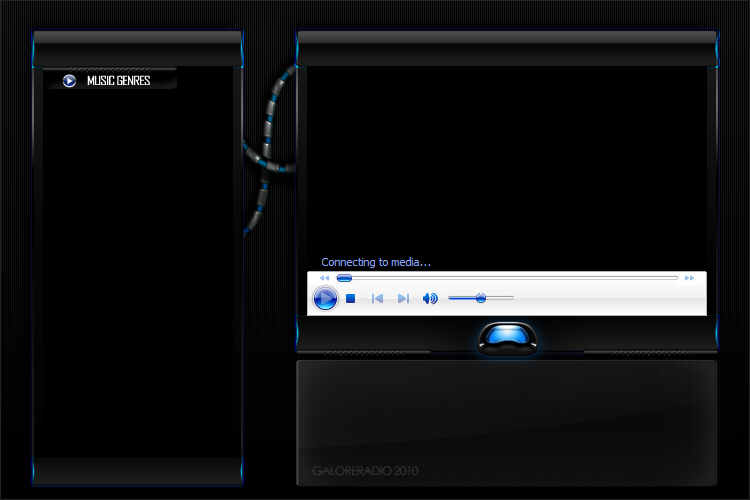This screenshot has width=750, height=500.
Task: Click the rewind double-arrow icon
Action: [x=324, y=278]
